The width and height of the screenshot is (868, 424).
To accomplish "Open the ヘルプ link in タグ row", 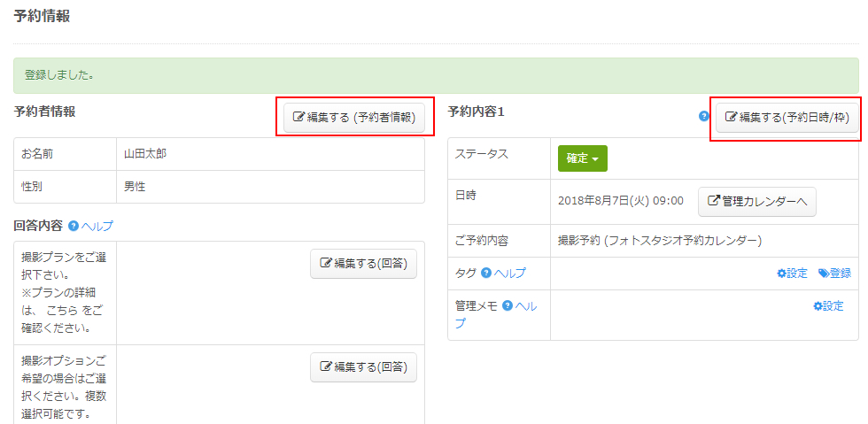I will tap(509, 273).
